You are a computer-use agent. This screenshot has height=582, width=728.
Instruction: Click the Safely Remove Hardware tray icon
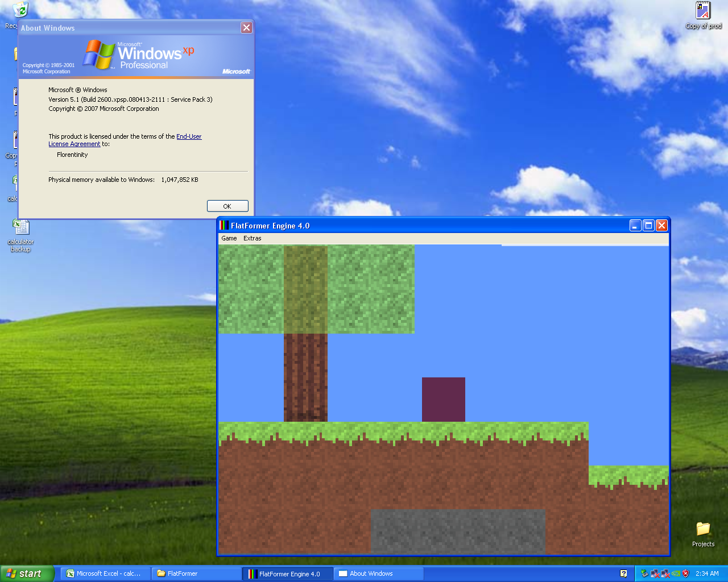pyautogui.click(x=644, y=573)
